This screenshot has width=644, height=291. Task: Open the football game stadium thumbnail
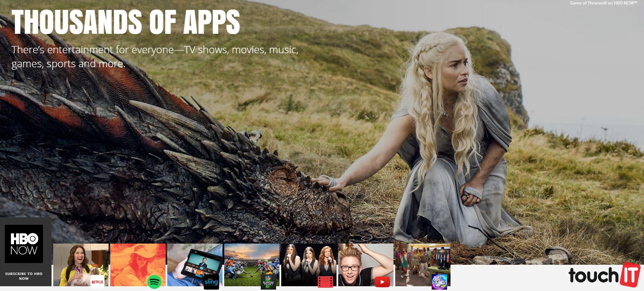tap(252, 265)
